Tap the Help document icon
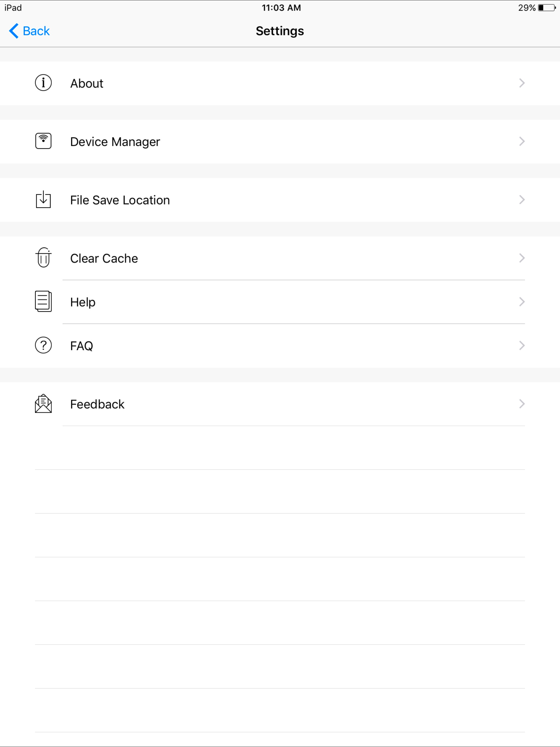 pyautogui.click(x=43, y=301)
